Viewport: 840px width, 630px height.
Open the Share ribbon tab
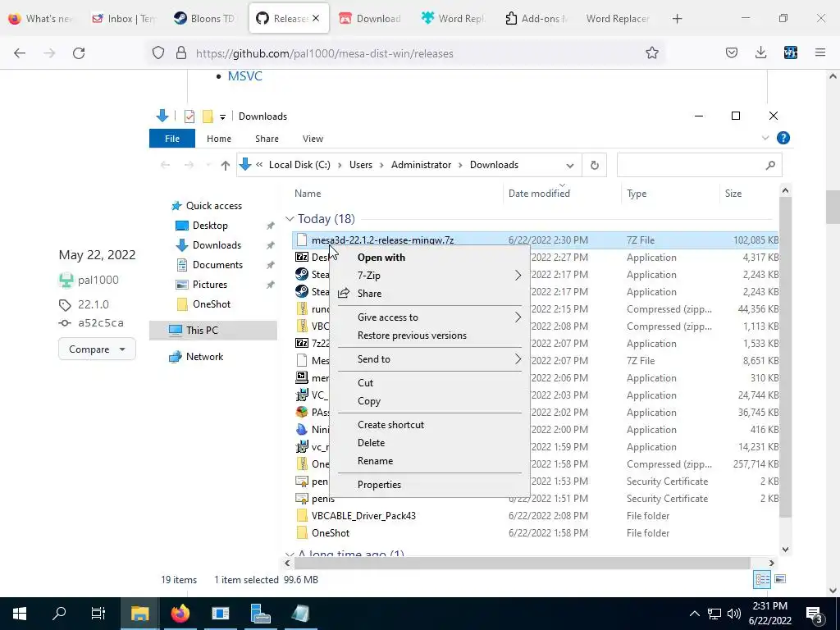pos(267,138)
